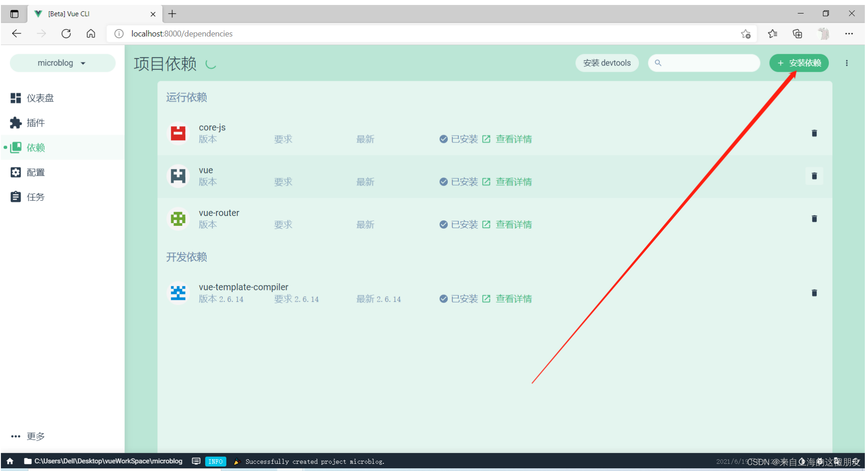Open 查看详情 link for vue-template-compiler
868x471 pixels.
(x=507, y=299)
